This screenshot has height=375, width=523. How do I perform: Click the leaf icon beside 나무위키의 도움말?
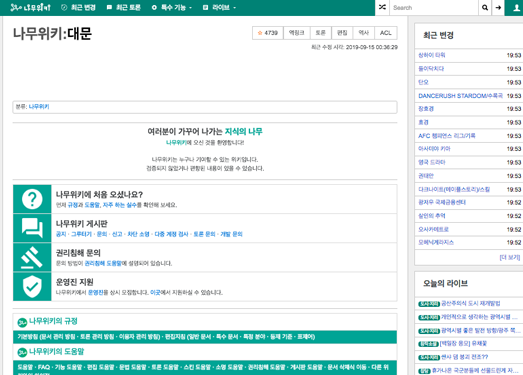(22, 353)
